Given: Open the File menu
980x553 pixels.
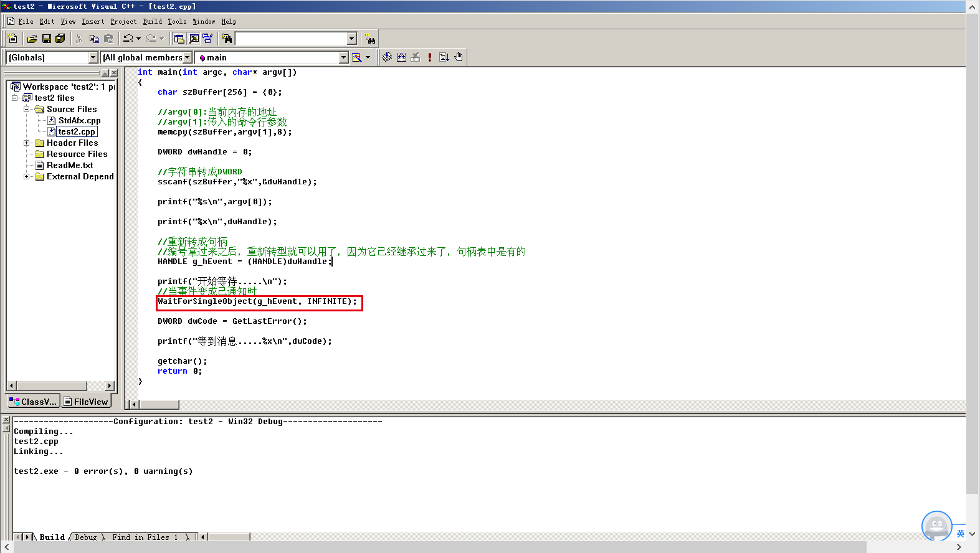Looking at the screenshot, I should coord(26,21).
